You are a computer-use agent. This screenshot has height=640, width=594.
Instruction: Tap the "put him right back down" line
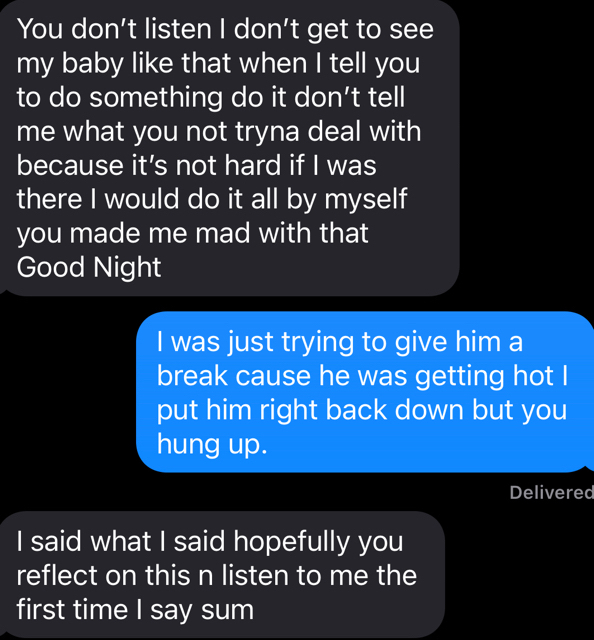[x=310, y=410]
